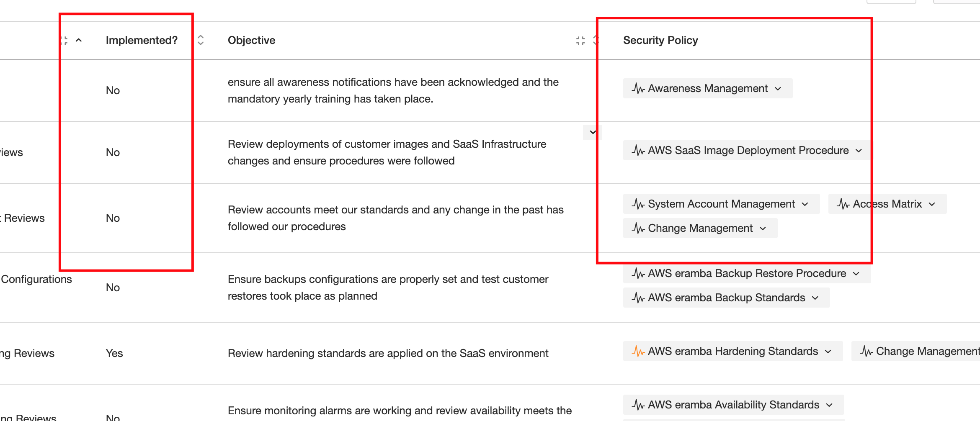Click the AWS eramba Availability Standards pulse icon
Viewport: 980px width, 421px height.
(638, 405)
